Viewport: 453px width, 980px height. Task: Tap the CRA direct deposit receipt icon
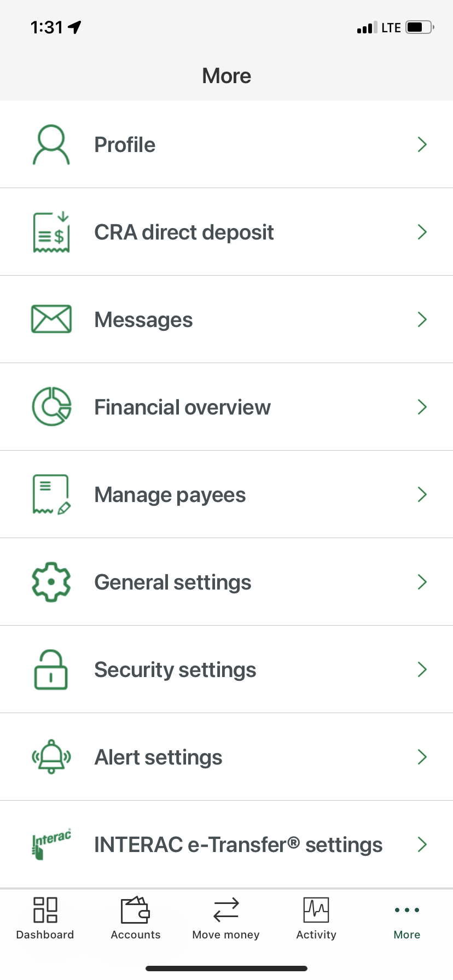(51, 232)
